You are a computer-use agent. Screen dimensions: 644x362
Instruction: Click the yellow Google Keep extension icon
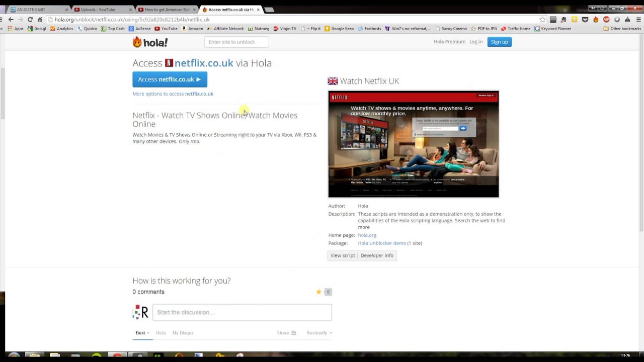click(x=574, y=20)
